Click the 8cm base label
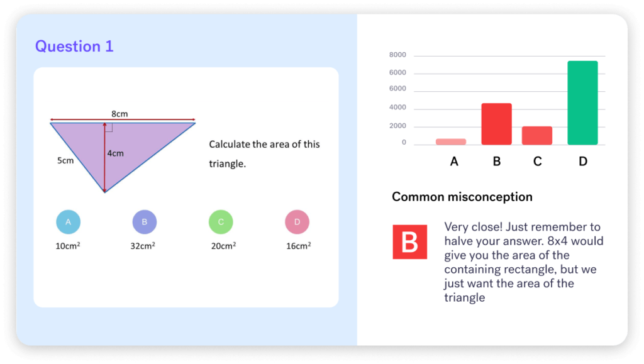Screen dimensions: 644x364 point(119,114)
